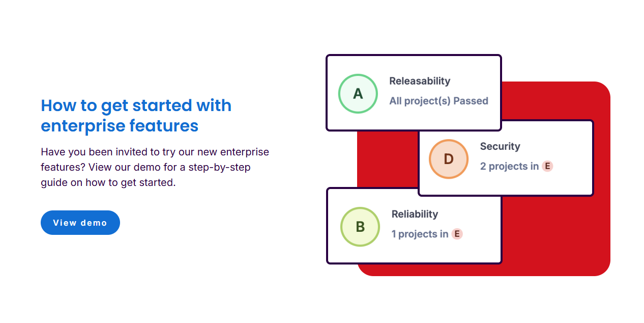The image size is (644, 323).
Task: Open the Security card title
Action: coord(500,146)
